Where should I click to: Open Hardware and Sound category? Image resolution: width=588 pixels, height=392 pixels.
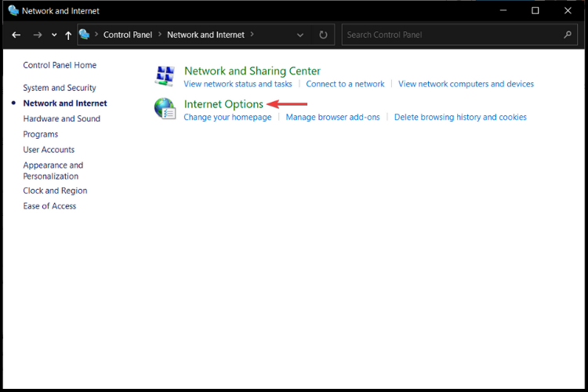coord(61,118)
